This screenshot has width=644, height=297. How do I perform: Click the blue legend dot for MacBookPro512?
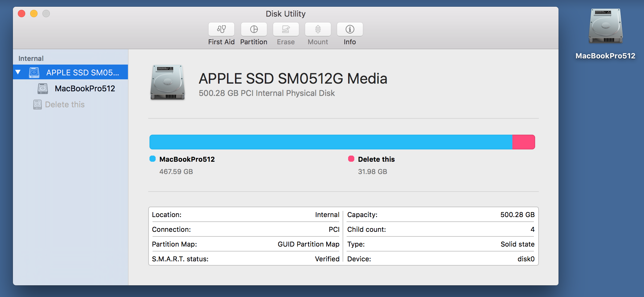click(153, 159)
